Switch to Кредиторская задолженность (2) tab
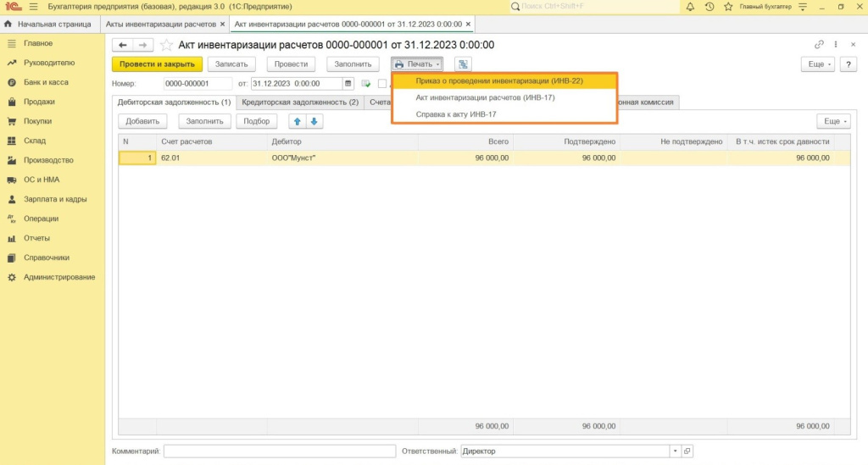This screenshot has height=465, width=868. point(300,102)
